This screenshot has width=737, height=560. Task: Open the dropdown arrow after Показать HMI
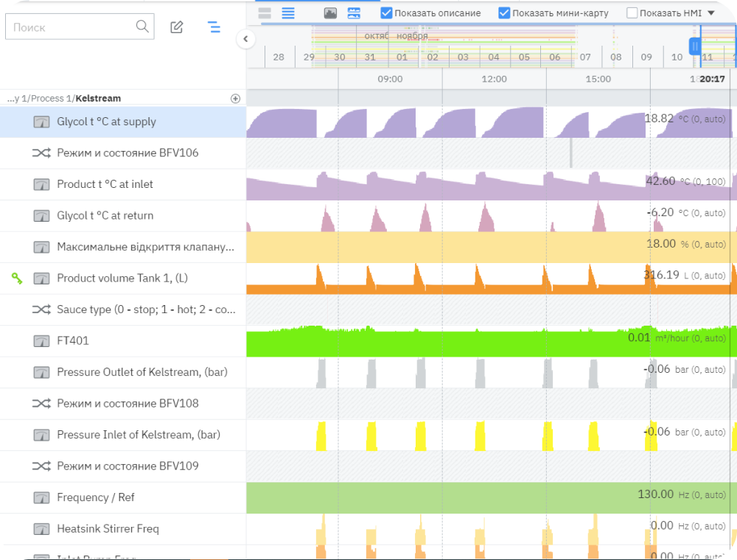711,13
